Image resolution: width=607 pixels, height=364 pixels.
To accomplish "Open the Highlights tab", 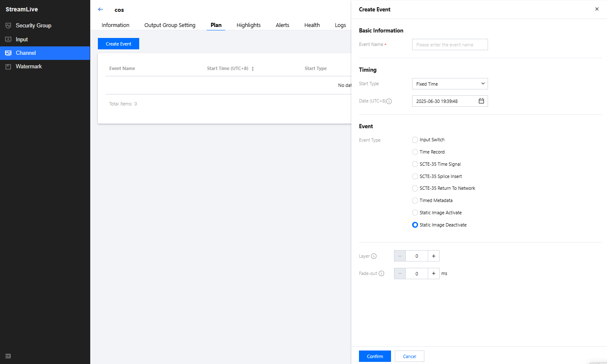I will coord(248,25).
